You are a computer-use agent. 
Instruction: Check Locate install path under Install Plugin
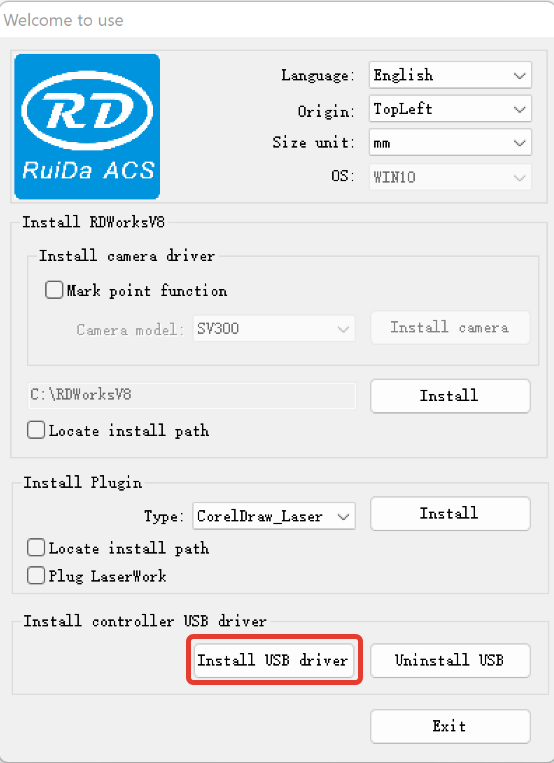tap(36, 547)
